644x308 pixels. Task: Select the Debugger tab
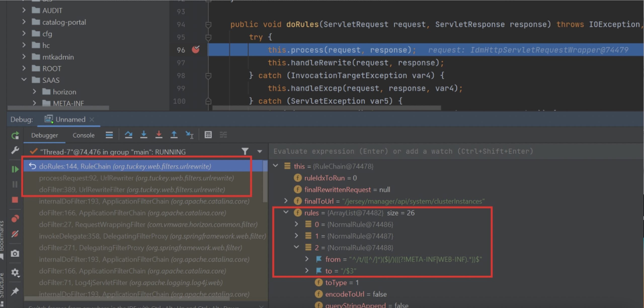coord(45,135)
